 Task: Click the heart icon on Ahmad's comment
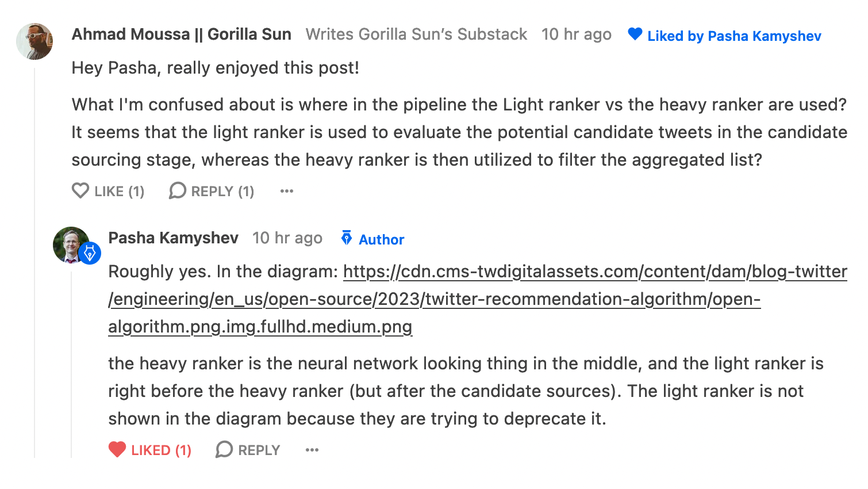[80, 190]
